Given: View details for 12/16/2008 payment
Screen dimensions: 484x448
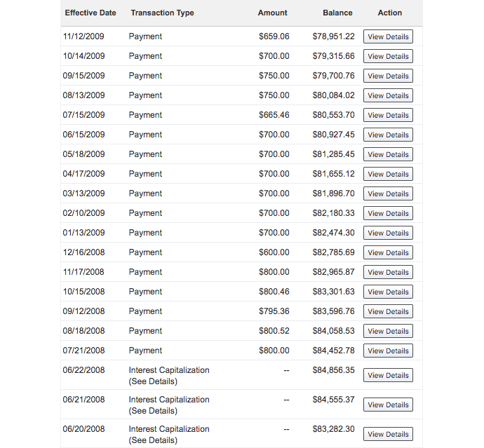Looking at the screenshot, I should 388,252.
